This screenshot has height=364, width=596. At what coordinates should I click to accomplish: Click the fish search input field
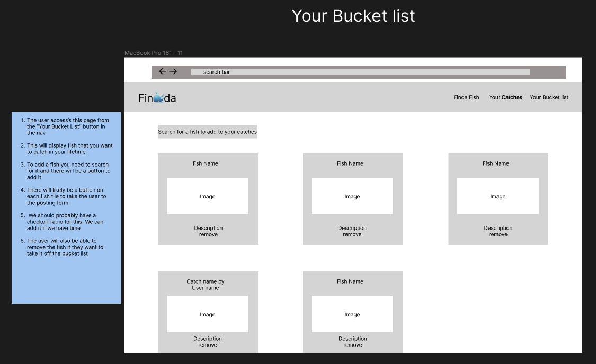point(208,132)
